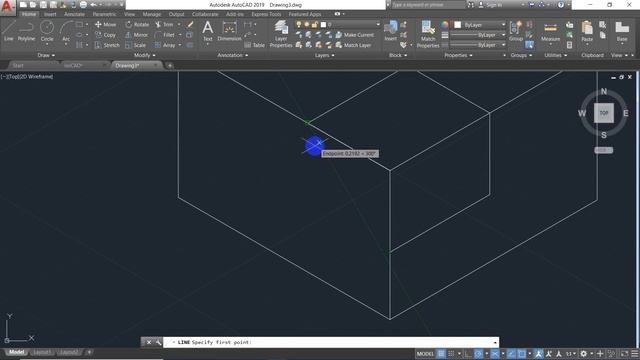This screenshot has height=360, width=640.
Task: Expand the Draw panel
Action: [x=46, y=55]
